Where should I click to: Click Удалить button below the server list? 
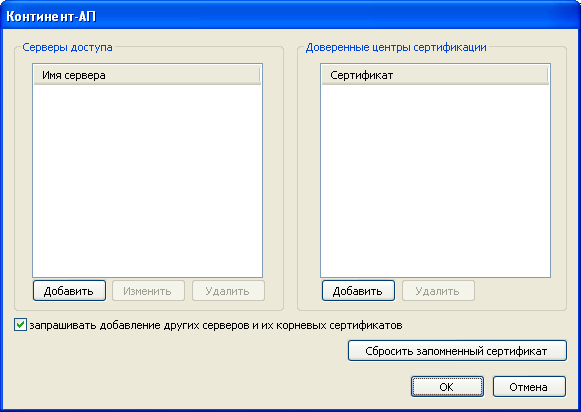(x=228, y=291)
